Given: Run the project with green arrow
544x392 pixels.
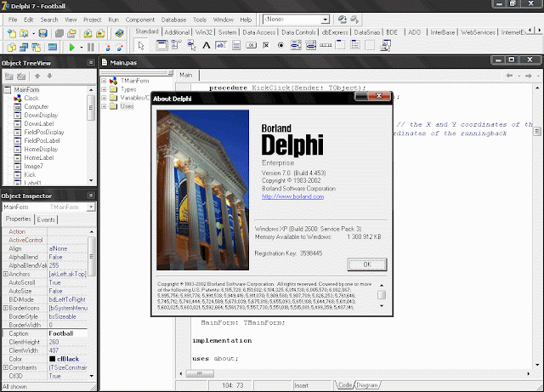Looking at the screenshot, I should [71, 47].
